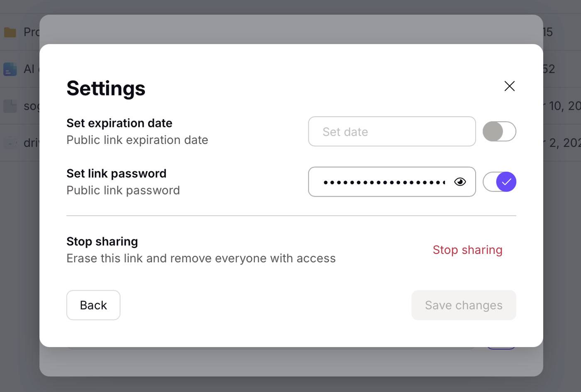Click the red Stop sharing link
This screenshot has height=392, width=581.
tap(467, 250)
